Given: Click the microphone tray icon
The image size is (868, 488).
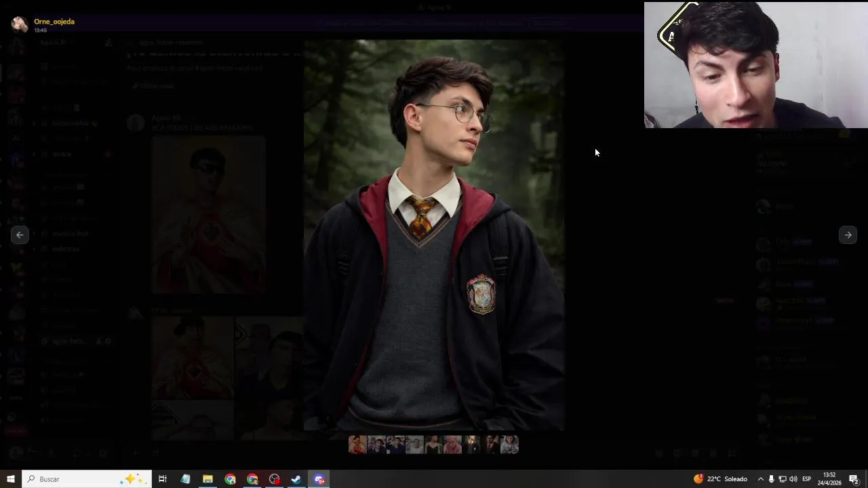Looking at the screenshot, I should (x=771, y=479).
